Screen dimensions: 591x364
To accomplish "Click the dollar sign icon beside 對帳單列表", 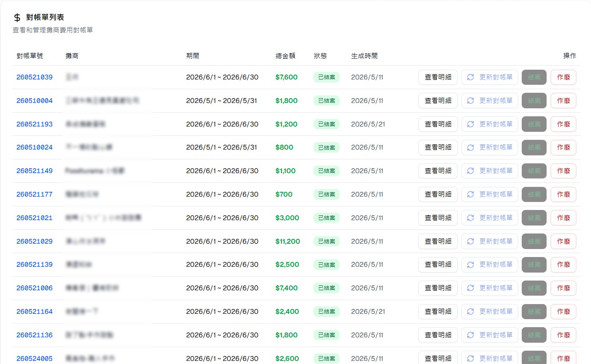I will click(17, 18).
